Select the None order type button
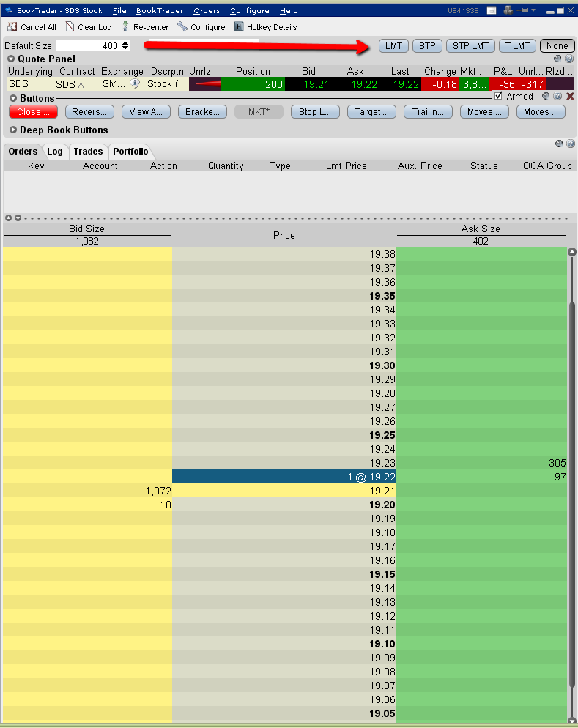Viewport: 578px width, 728px height. (557, 46)
